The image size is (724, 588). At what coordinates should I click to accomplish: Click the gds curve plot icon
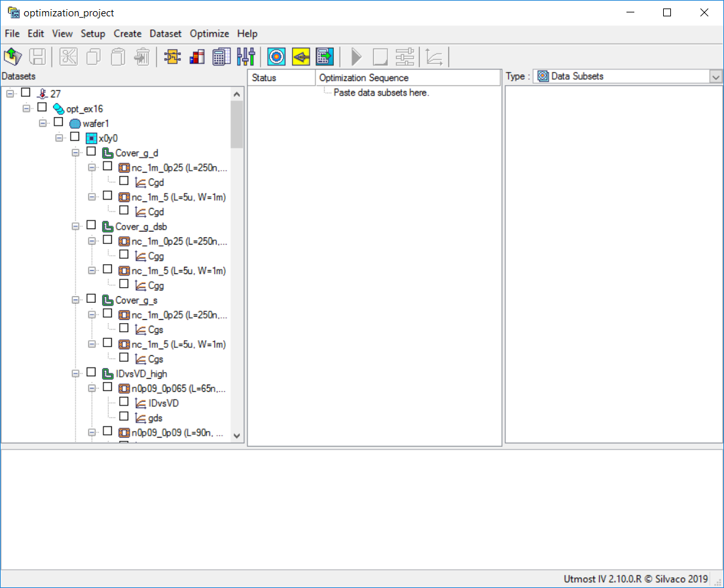click(x=140, y=418)
